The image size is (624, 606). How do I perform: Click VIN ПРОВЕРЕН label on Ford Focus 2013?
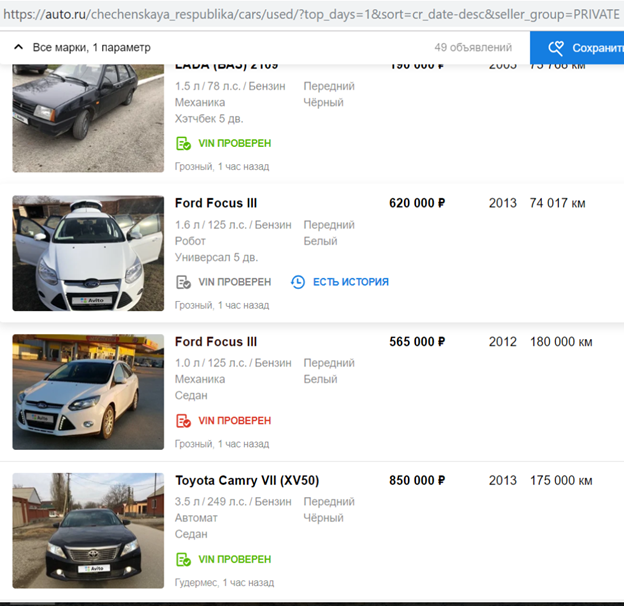point(234,282)
